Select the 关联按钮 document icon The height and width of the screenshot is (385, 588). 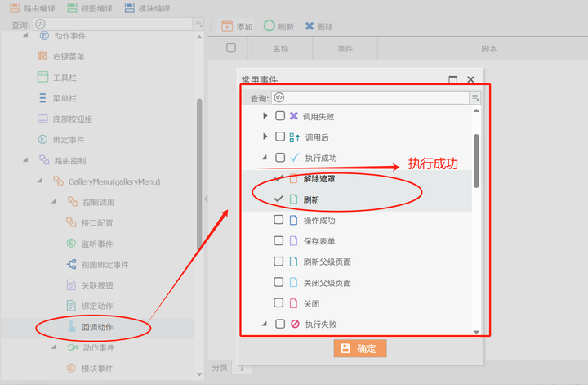coord(71,285)
